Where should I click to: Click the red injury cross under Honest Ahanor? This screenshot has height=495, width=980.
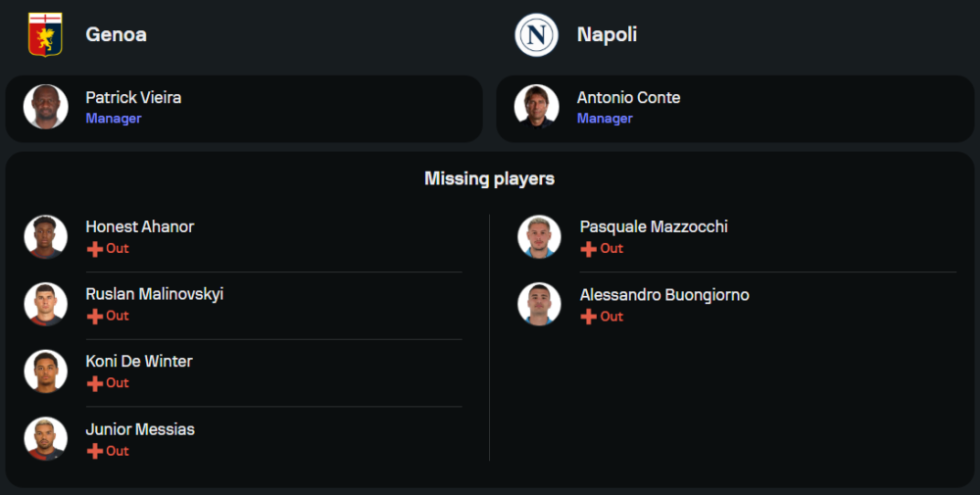[95, 249]
